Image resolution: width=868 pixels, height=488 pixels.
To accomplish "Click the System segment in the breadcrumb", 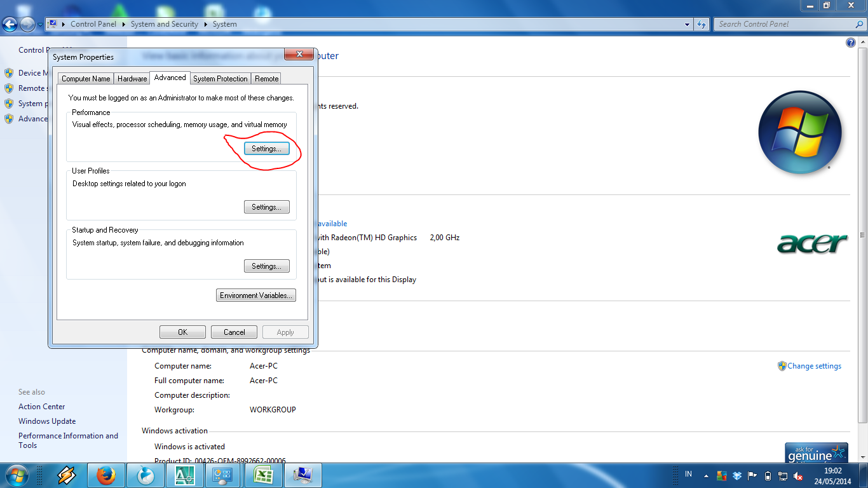I will pyautogui.click(x=225, y=24).
